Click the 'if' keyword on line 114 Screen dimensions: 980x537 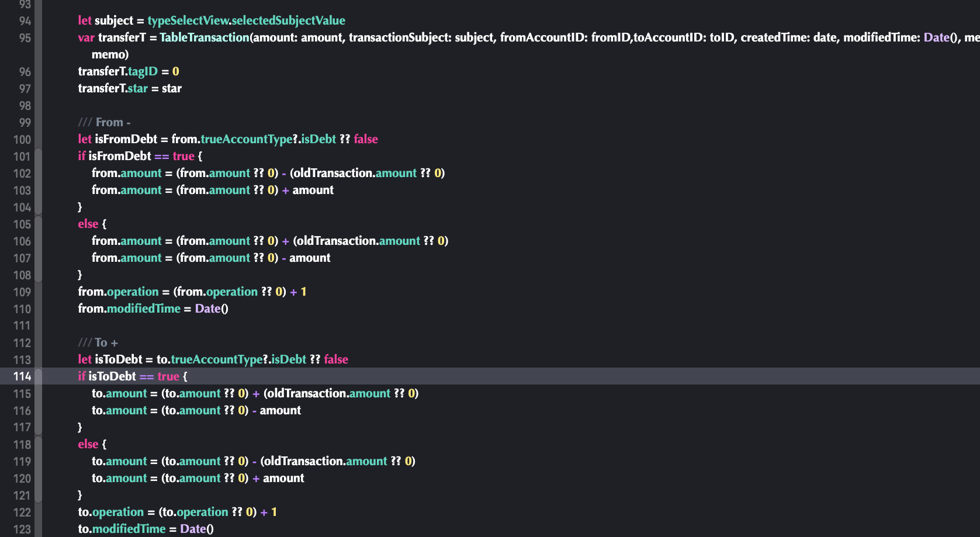82,377
